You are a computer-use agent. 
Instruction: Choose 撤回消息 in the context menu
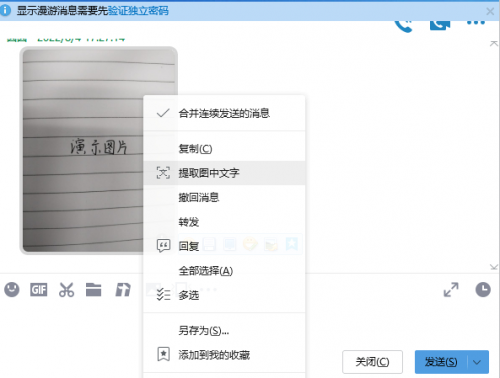click(x=224, y=197)
